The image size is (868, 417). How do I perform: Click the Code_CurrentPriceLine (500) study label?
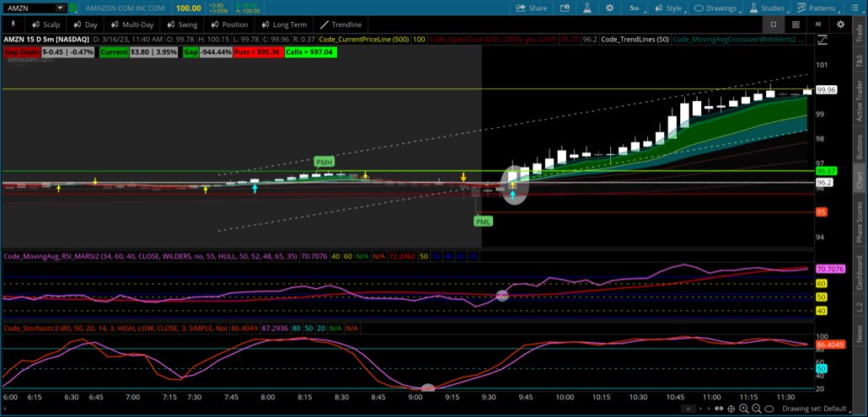[364, 40]
